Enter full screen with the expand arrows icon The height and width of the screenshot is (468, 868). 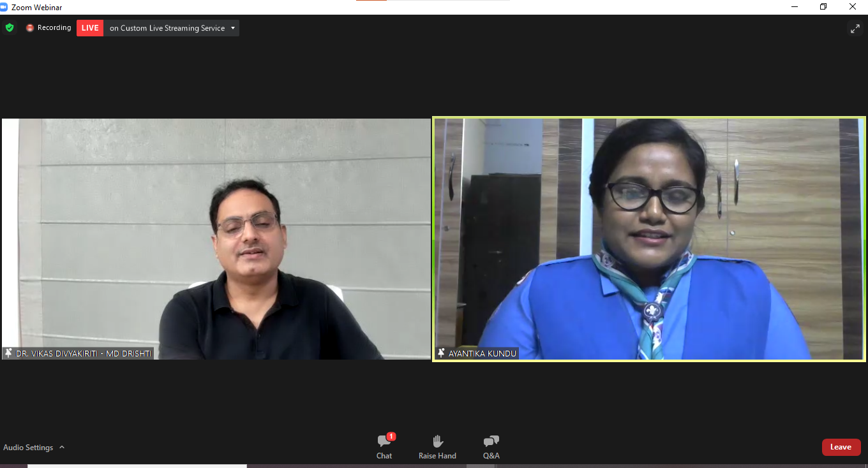point(855,29)
